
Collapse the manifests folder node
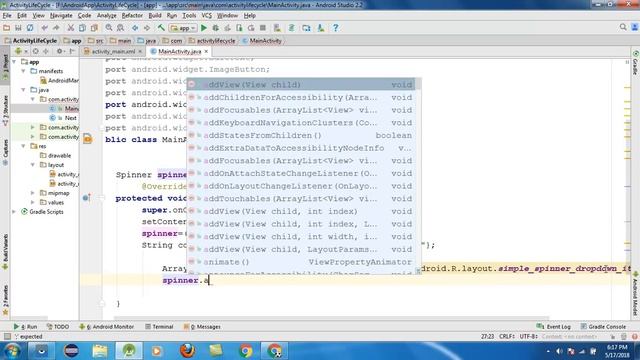tap(24, 71)
